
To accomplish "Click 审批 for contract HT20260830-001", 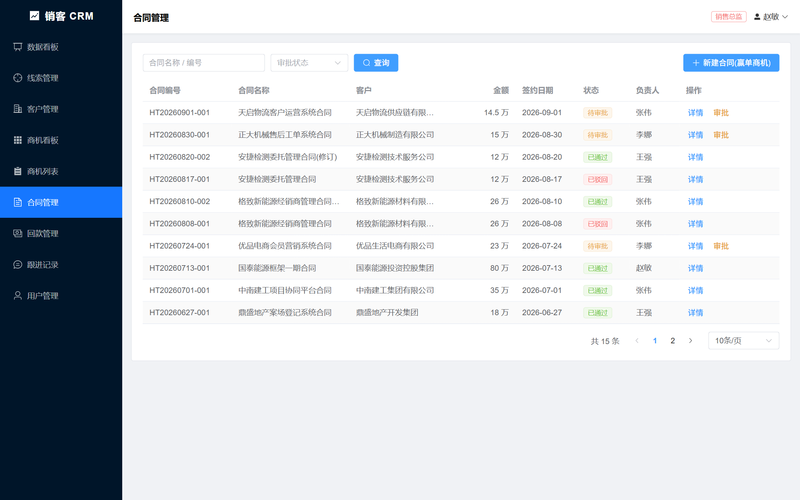I will coord(721,135).
